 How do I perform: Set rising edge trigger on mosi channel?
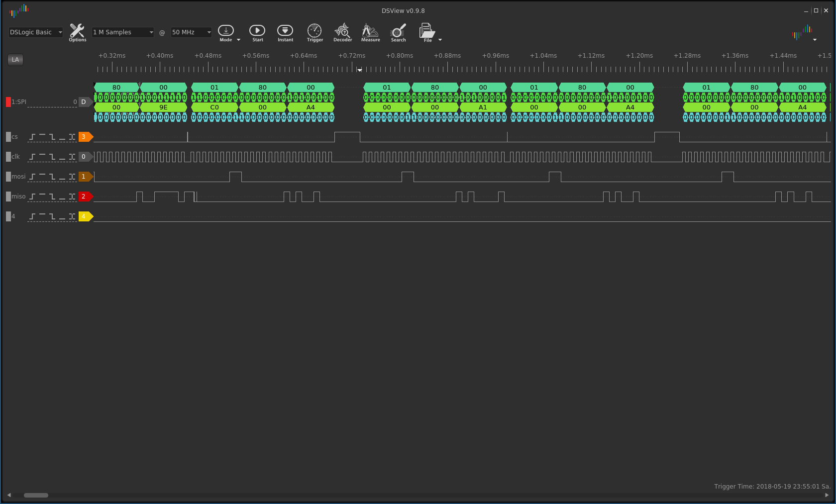32,177
